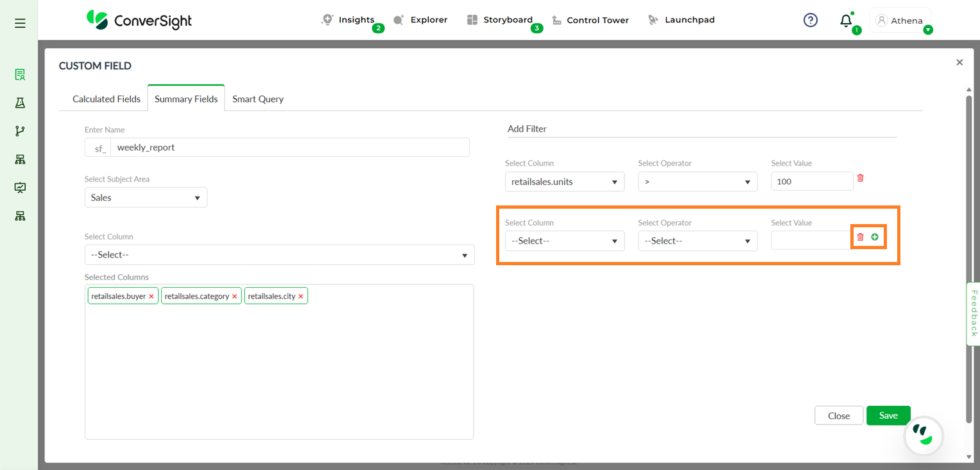Click the flask icon in left sidebar
Screen dimensions: 980x470
(20, 103)
